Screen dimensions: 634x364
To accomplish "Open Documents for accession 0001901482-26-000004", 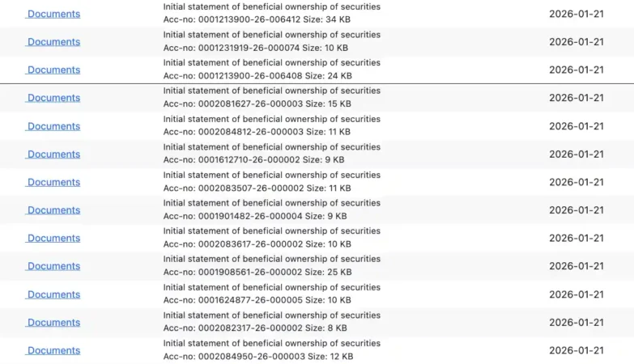I will [53, 210].
